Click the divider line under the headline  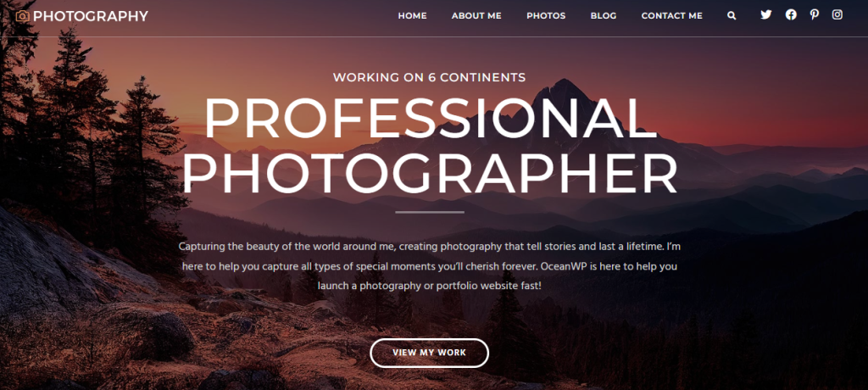(x=430, y=212)
